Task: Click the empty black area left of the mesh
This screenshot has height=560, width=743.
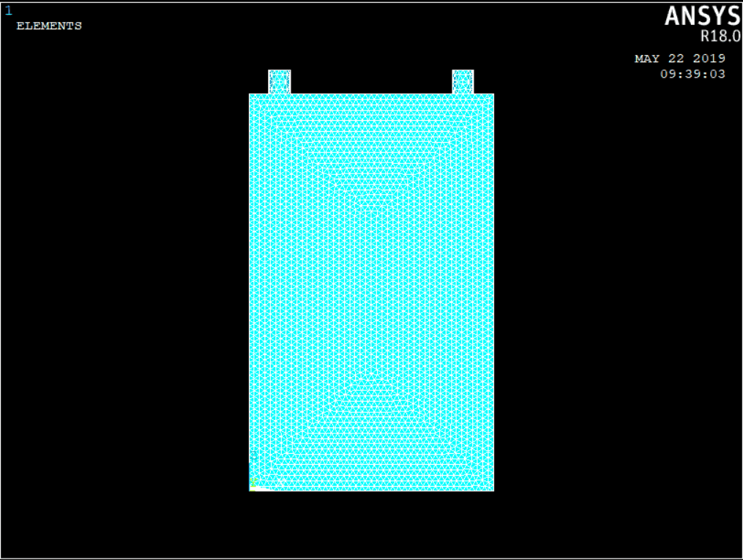Action: 124,293
